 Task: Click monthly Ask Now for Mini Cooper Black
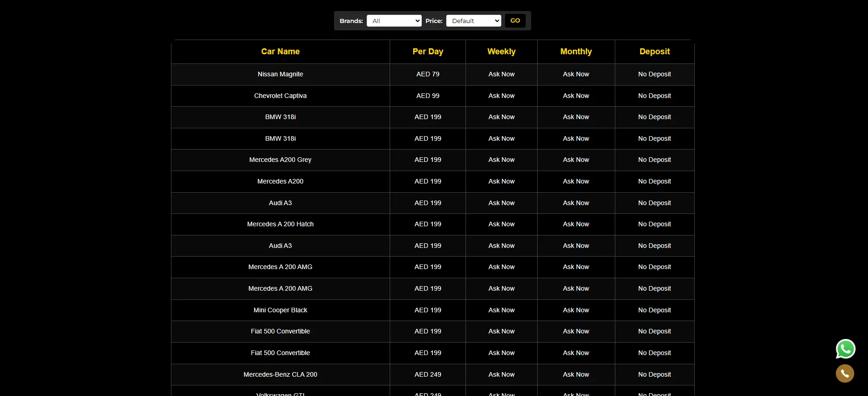click(576, 310)
